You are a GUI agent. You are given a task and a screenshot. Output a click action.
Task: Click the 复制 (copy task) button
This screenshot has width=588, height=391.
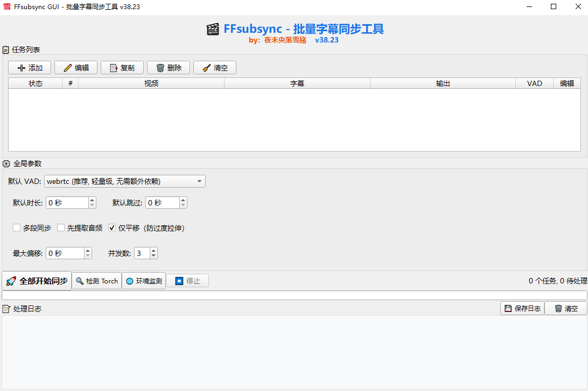click(x=122, y=68)
